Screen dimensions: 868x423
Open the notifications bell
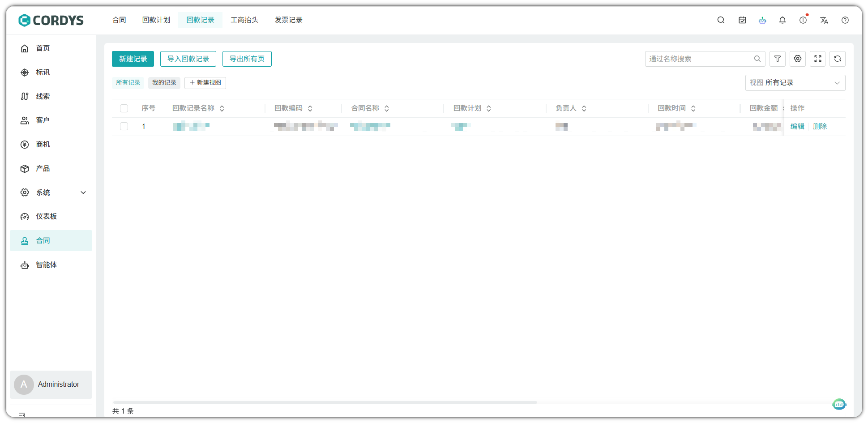782,20
